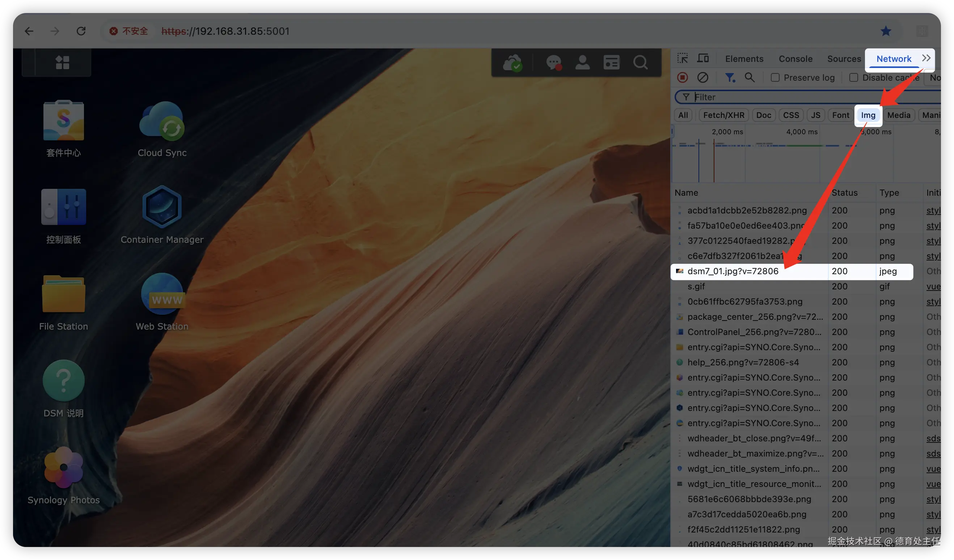Open the Web Station app icon
This screenshot has height=560, width=954.
click(162, 294)
